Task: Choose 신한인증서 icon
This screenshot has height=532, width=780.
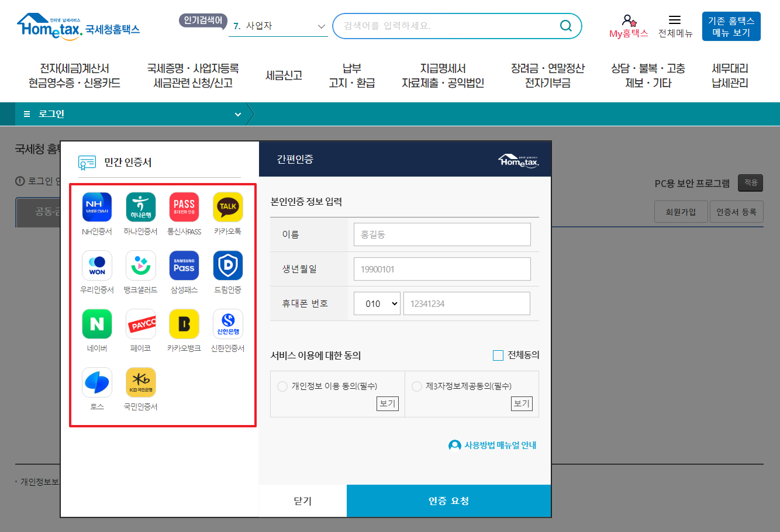Action: click(x=228, y=324)
